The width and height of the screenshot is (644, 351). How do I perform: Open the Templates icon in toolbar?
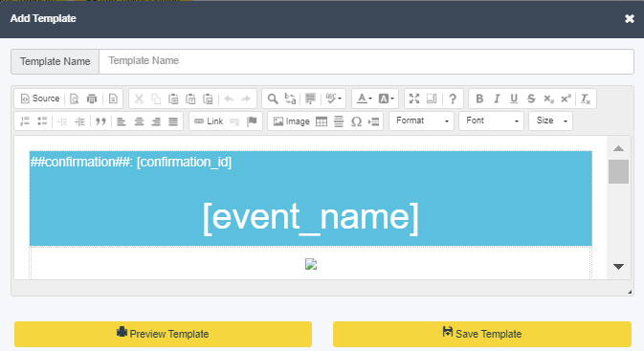click(x=113, y=99)
